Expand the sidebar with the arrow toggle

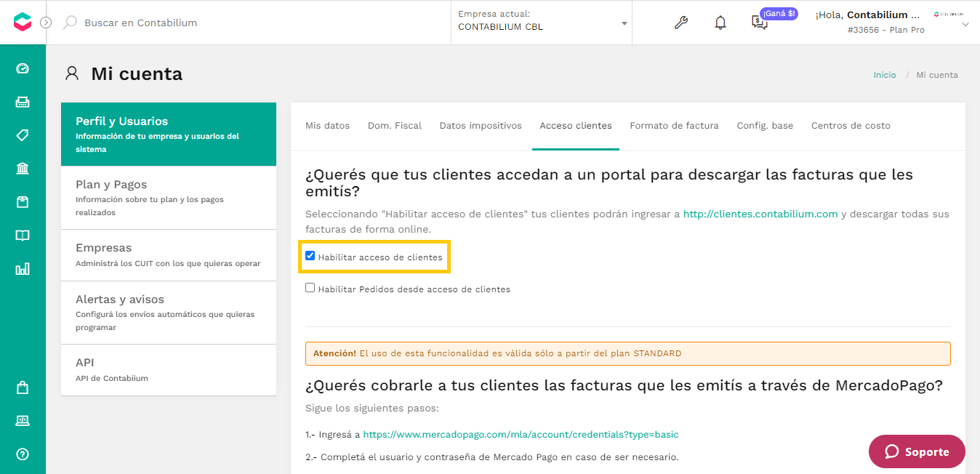[46, 23]
